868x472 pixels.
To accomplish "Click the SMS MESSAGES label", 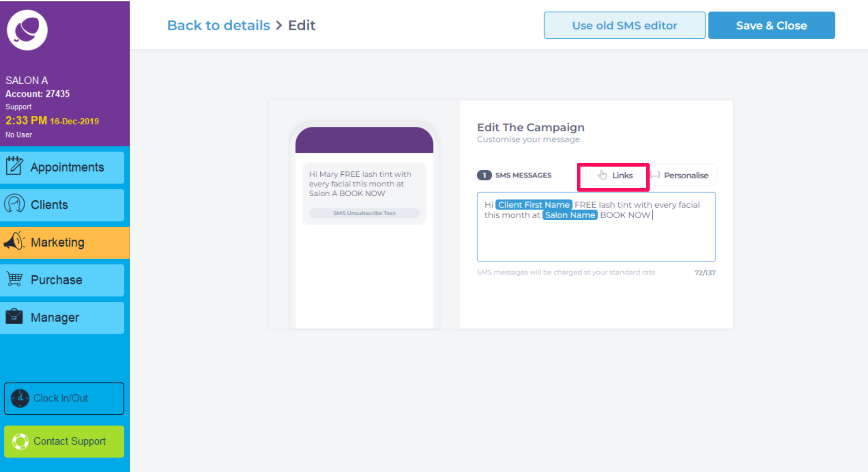I will pyautogui.click(x=523, y=175).
